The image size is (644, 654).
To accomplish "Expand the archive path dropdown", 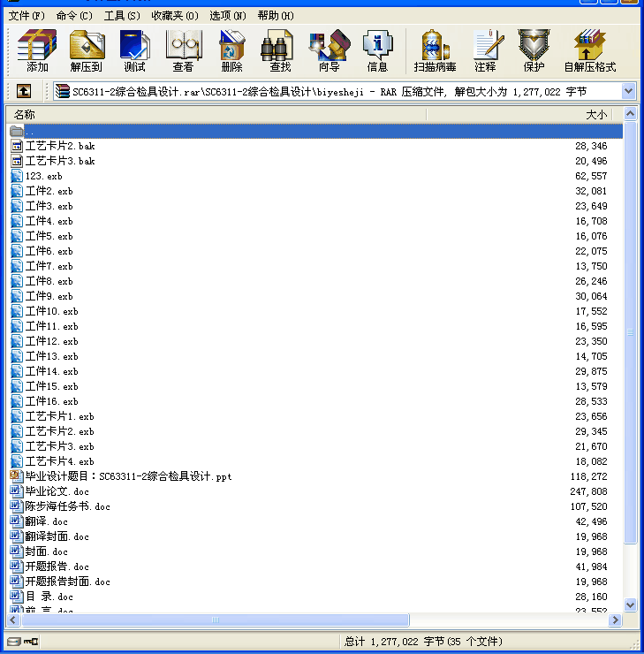I will pyautogui.click(x=628, y=91).
